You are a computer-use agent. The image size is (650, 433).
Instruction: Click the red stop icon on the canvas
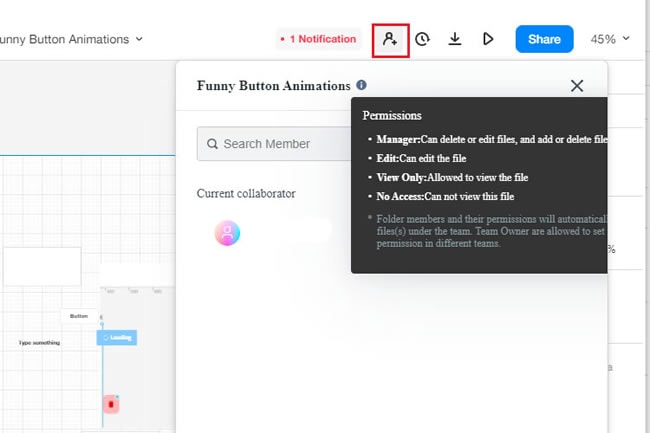click(111, 404)
